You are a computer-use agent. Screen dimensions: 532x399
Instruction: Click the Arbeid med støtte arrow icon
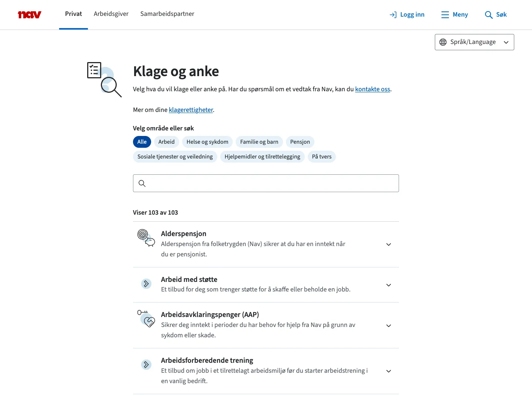click(x=146, y=284)
